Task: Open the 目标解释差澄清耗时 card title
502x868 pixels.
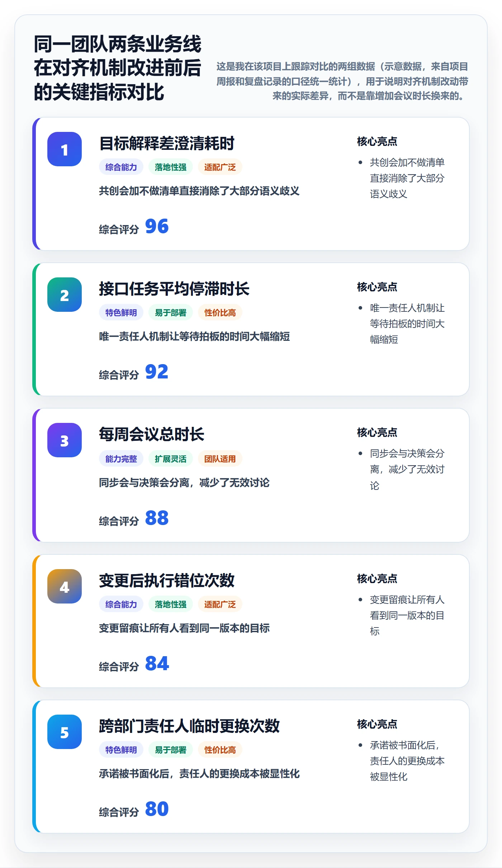Action: click(167, 143)
